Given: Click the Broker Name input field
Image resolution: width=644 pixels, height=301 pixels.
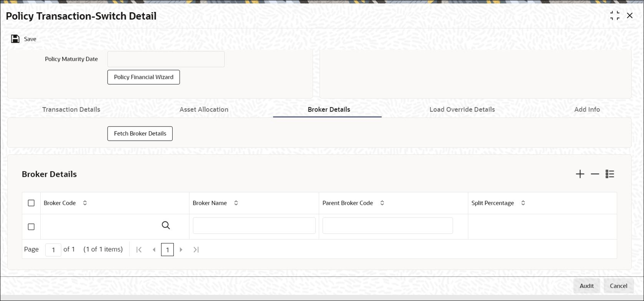Looking at the screenshot, I should point(254,226).
